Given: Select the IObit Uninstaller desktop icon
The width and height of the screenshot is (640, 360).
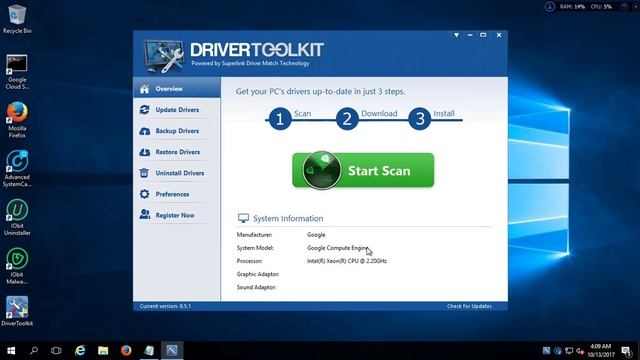Looking at the screenshot, I should [17, 217].
